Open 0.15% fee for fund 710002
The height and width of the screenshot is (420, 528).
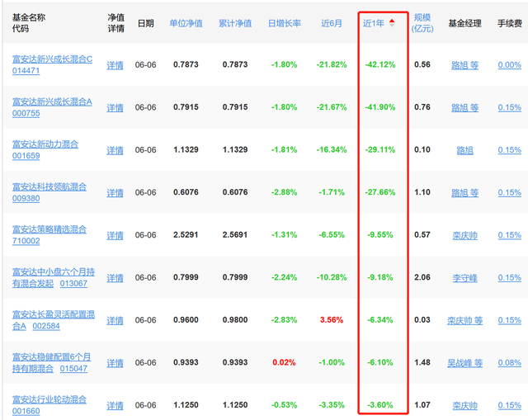point(510,235)
